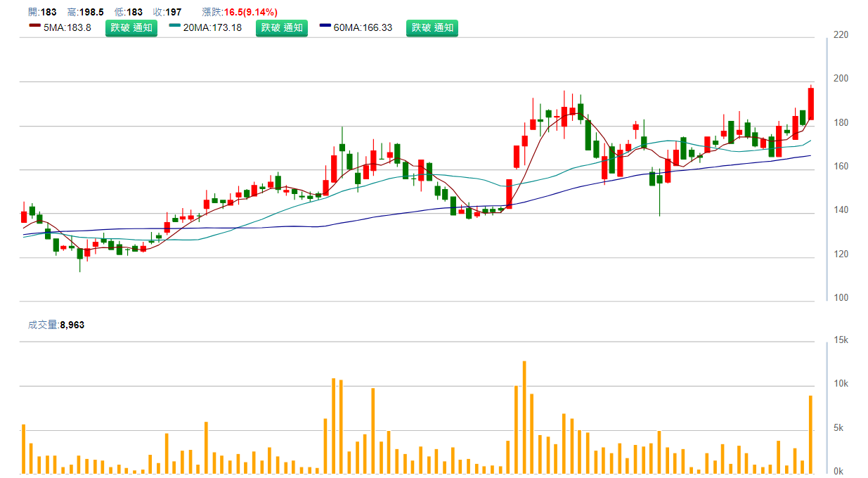Click the 成交量:8,963 volume label

click(56, 325)
